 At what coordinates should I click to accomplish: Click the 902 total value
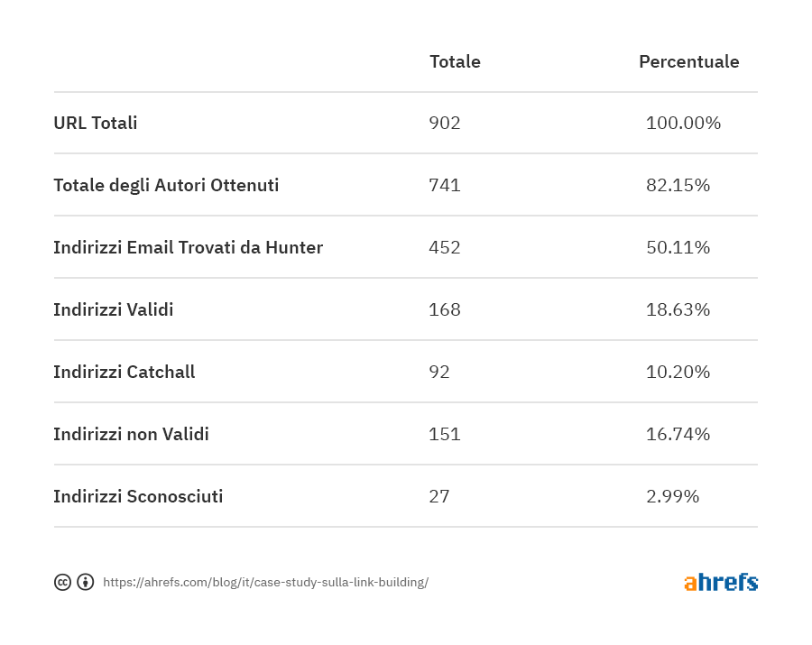[x=445, y=123]
